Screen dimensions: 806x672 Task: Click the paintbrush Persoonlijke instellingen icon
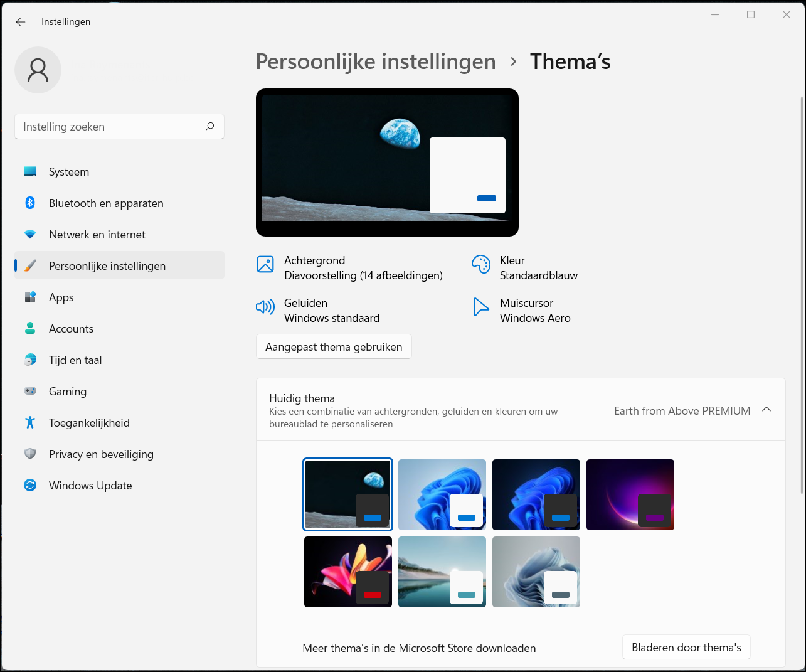(30, 265)
